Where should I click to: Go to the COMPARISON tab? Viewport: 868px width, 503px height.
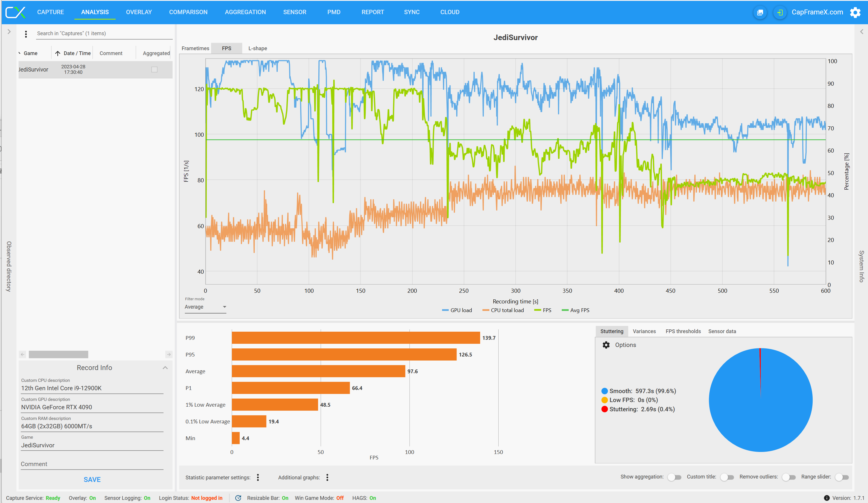[188, 12]
